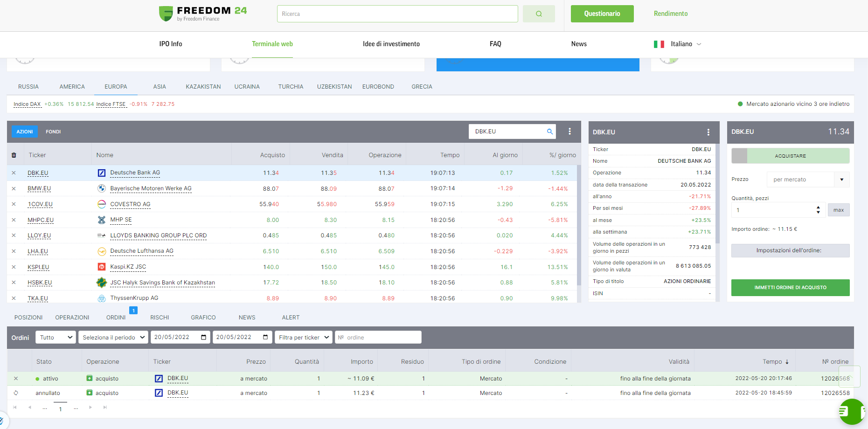Click 'IMMETTI ORDINE DI ACQUISTO' button
This screenshot has height=429, width=868.
pyautogui.click(x=790, y=288)
